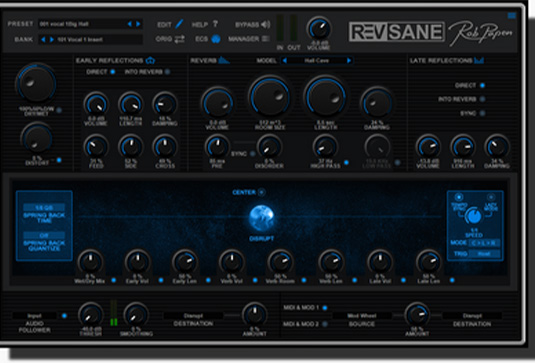Viewport: 535px width, 363px height.
Task: Select MIDI & MOD 2 slot
Action: click(324, 324)
